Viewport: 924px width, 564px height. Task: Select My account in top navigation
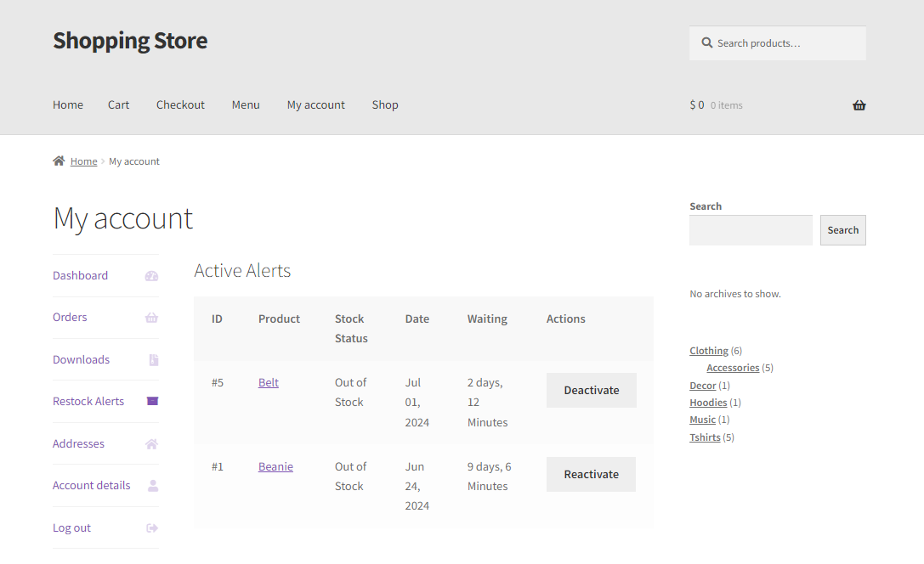(x=316, y=104)
